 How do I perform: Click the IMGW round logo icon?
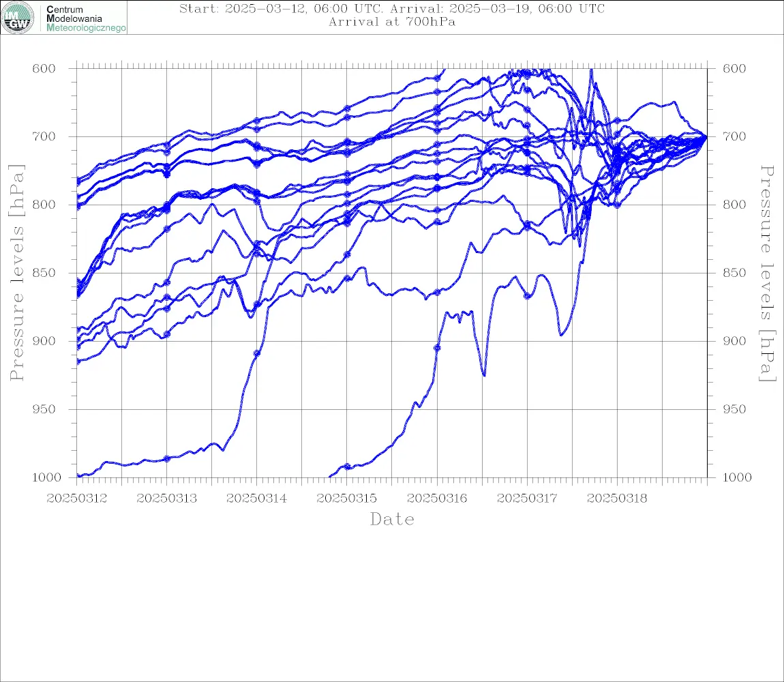18,18
